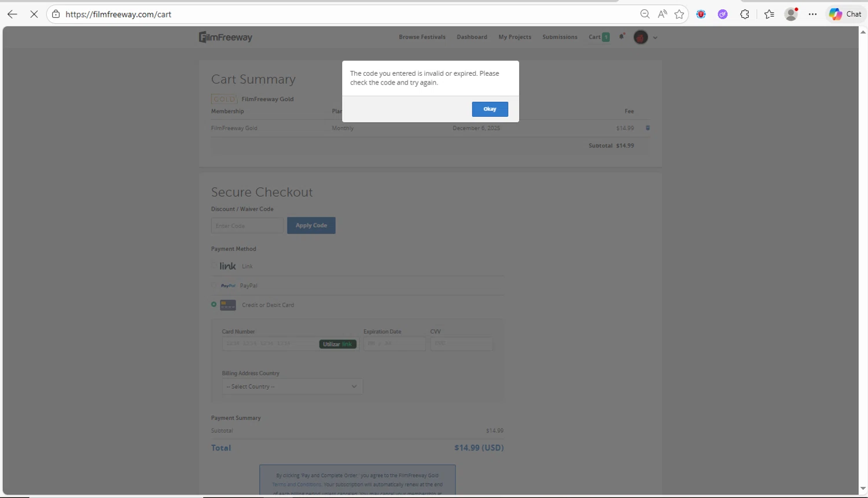Click the PayPal logo

pos(228,286)
